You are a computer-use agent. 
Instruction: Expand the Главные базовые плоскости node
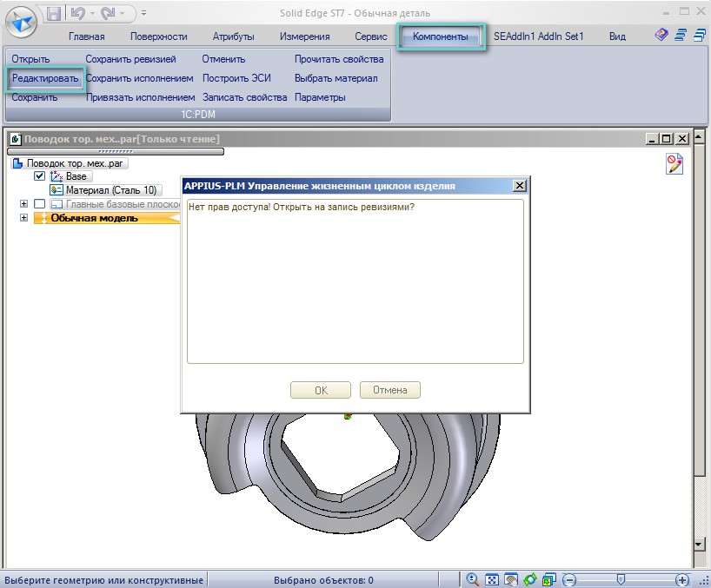tap(23, 204)
